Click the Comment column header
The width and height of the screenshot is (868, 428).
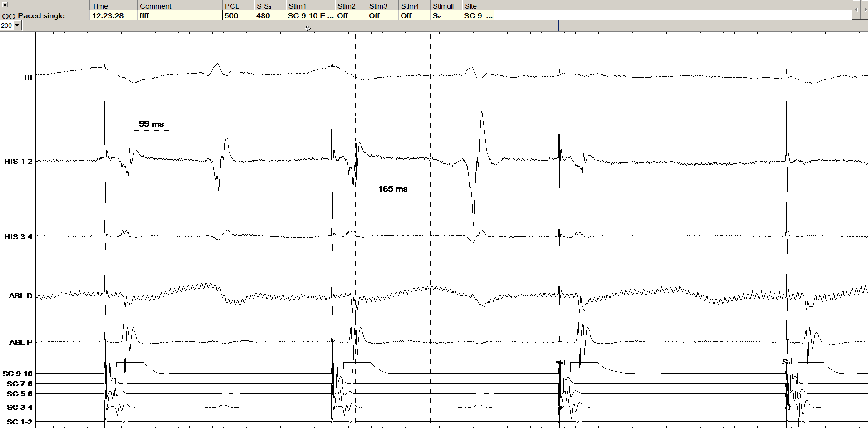(x=180, y=5)
